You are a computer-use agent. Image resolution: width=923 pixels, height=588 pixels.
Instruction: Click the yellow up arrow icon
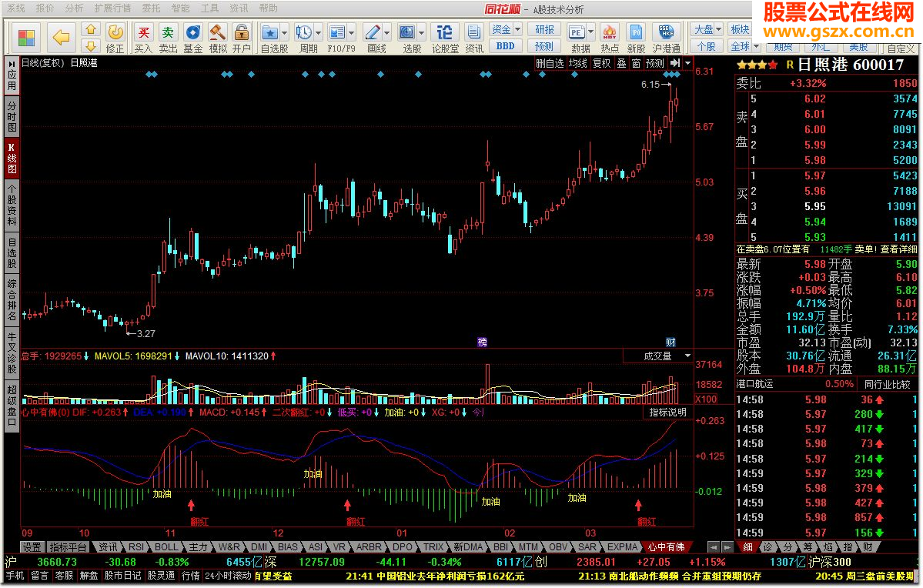click(x=90, y=29)
